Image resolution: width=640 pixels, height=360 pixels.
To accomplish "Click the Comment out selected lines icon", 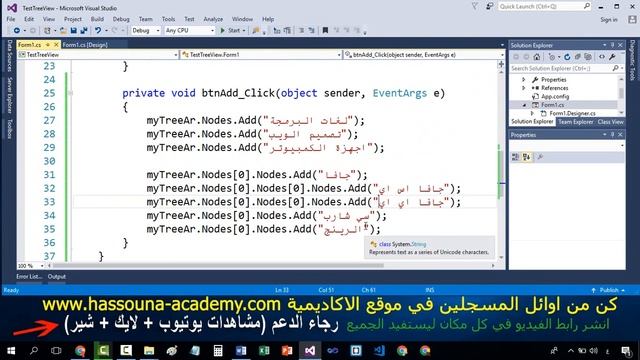I will click(x=302, y=31).
